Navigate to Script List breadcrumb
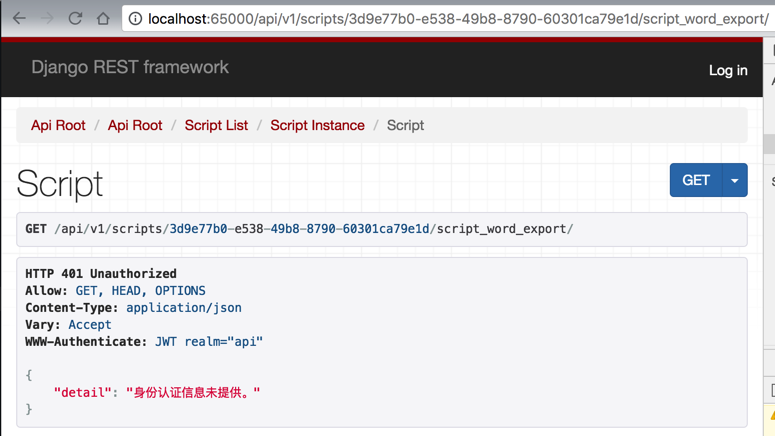The width and height of the screenshot is (775, 436). click(216, 125)
